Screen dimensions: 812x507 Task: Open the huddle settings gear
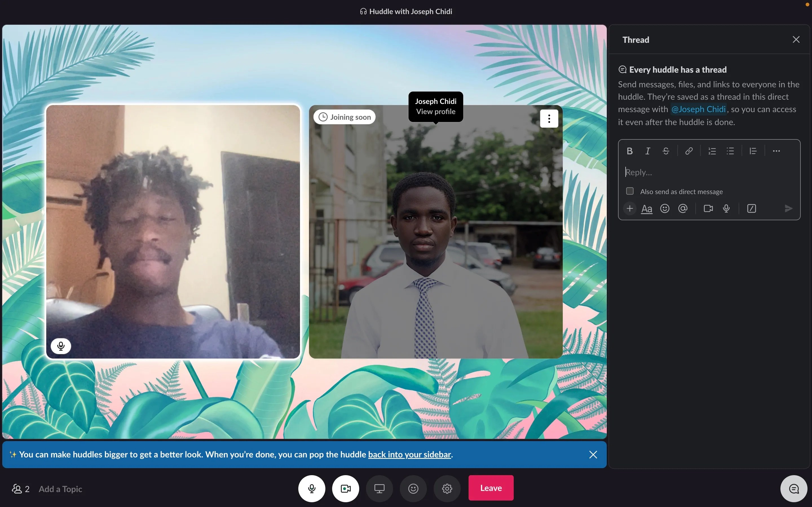(x=447, y=488)
